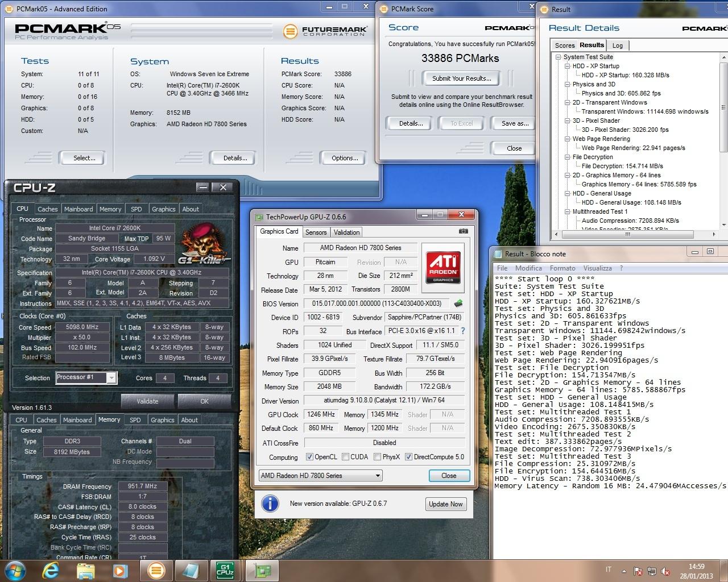This screenshot has height=582, width=728.
Task: Click Save as... in PCMark Score window
Action: click(514, 123)
